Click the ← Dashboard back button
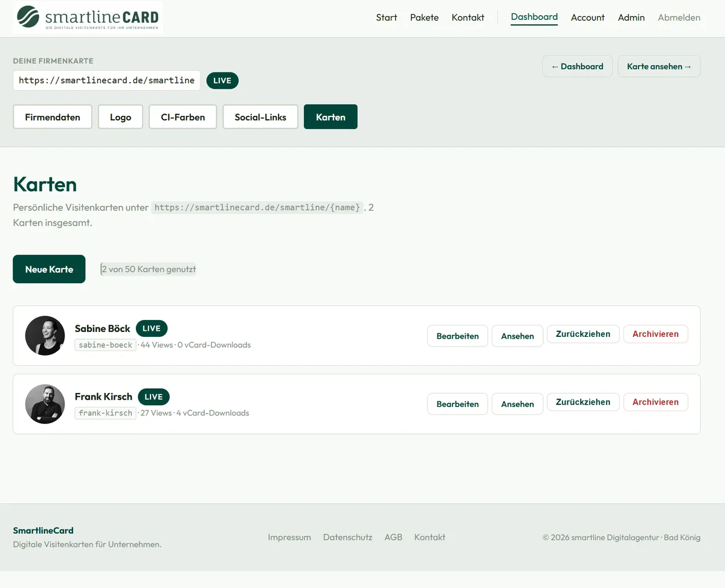Screen dimensions: 725x588 [x=577, y=66]
